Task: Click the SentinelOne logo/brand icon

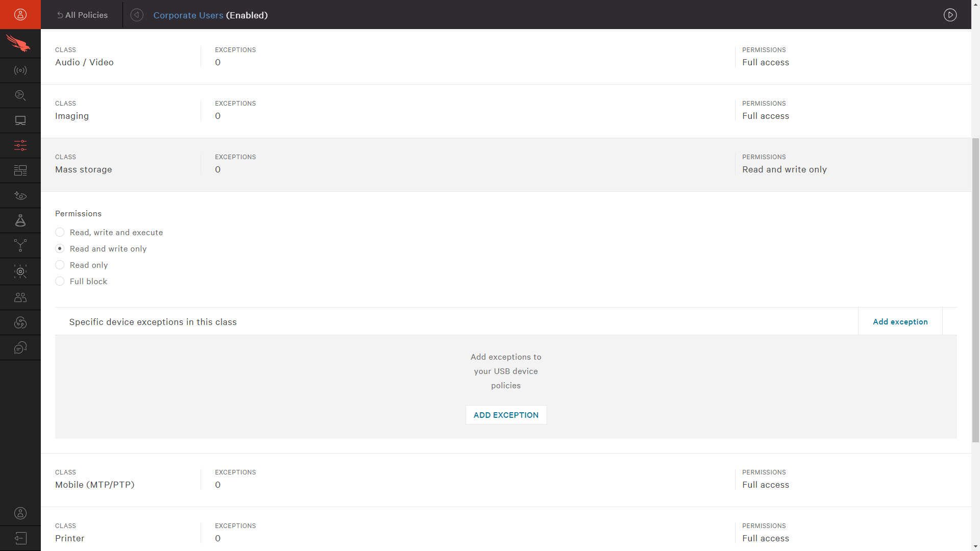Action: click(19, 44)
